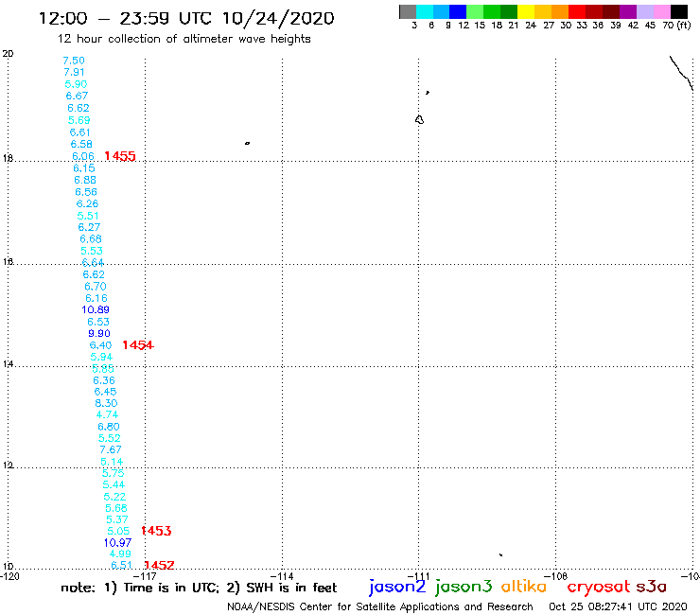Viewport: 700px width, 615px height.
Task: Click the 6.67 wave height value
Action: pos(77,96)
